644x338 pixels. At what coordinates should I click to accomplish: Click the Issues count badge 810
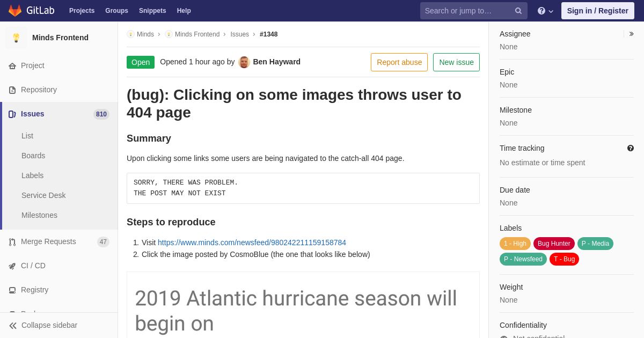pyautogui.click(x=101, y=114)
